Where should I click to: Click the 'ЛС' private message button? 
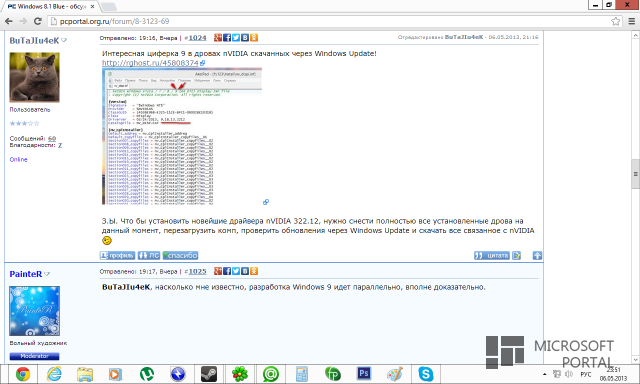pos(149,255)
